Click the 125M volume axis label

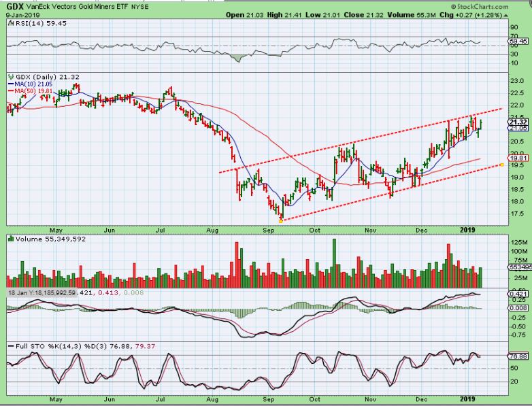point(518,243)
